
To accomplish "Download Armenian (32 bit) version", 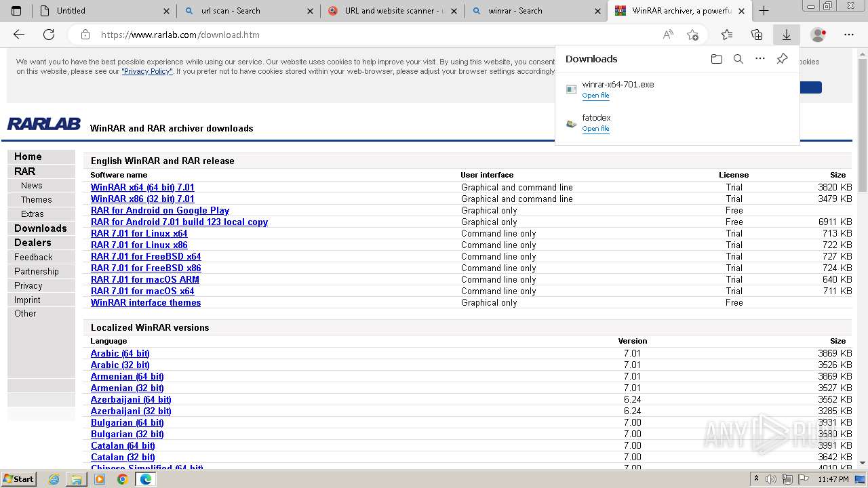I will (127, 388).
